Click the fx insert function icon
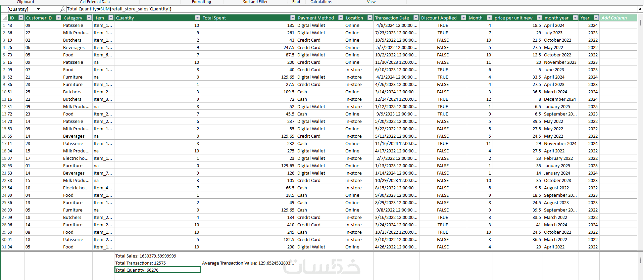Viewport: 644px width, 280px height. 62,9
